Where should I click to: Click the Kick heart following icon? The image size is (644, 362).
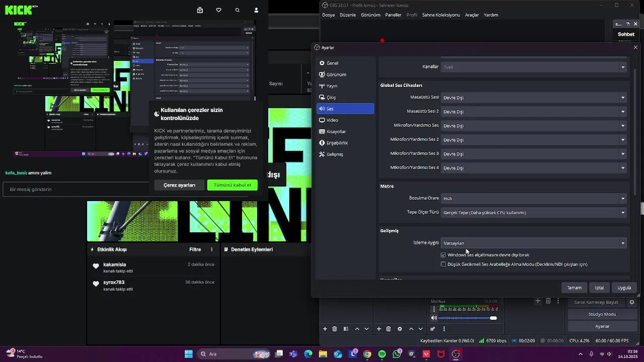[218, 10]
